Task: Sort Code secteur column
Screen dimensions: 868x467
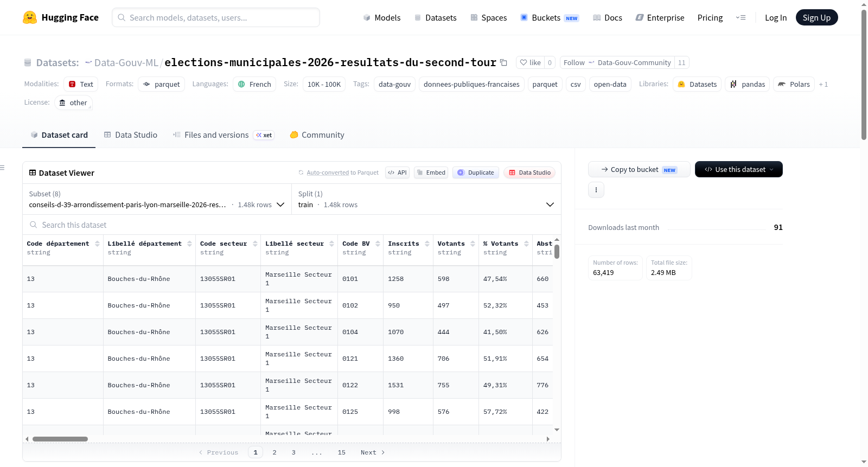Action: pos(254,244)
